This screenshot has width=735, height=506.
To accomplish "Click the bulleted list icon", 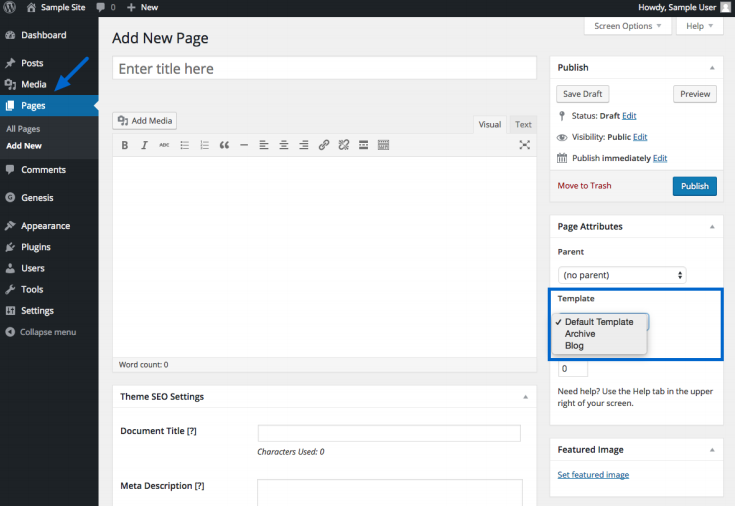I will click(184, 145).
